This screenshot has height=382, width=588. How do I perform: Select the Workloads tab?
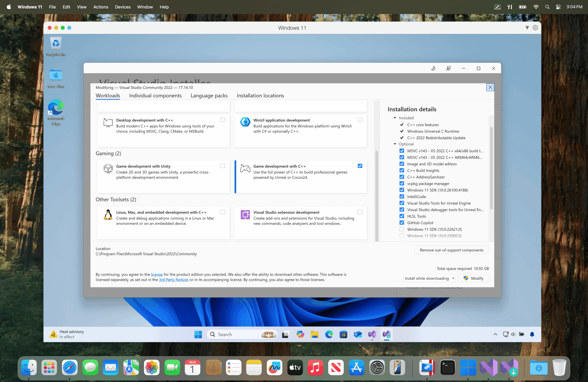pyautogui.click(x=108, y=96)
